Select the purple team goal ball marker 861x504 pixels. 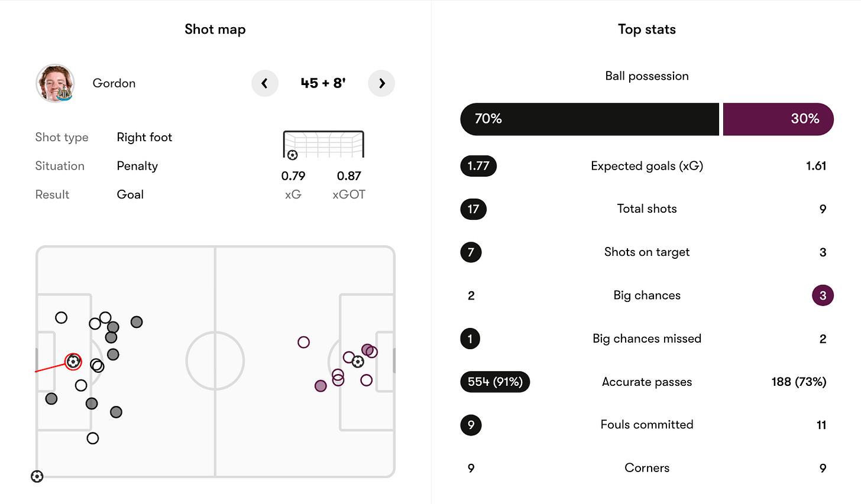pos(358,362)
